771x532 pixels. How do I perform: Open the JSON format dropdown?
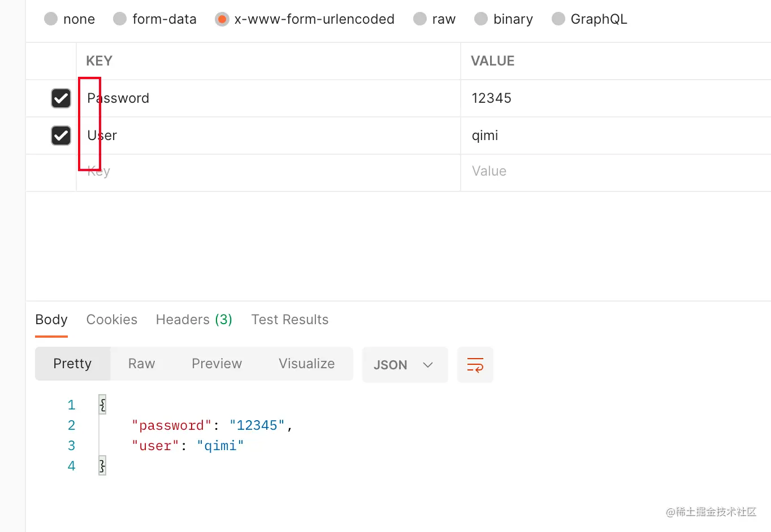click(x=405, y=365)
